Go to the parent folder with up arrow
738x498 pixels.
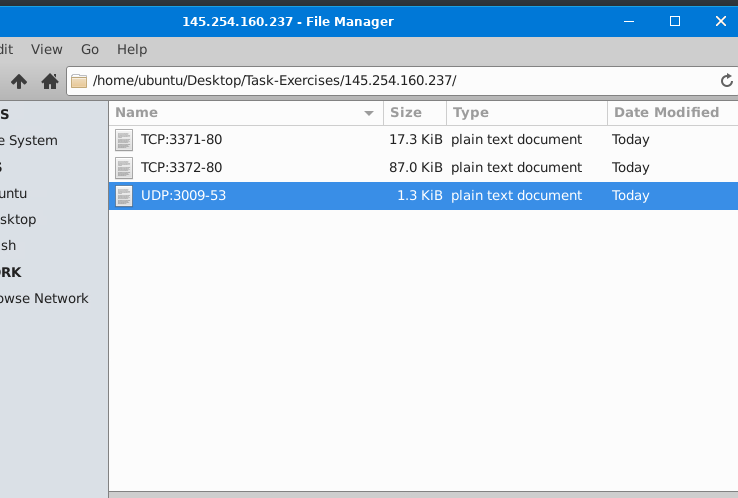click(19, 81)
